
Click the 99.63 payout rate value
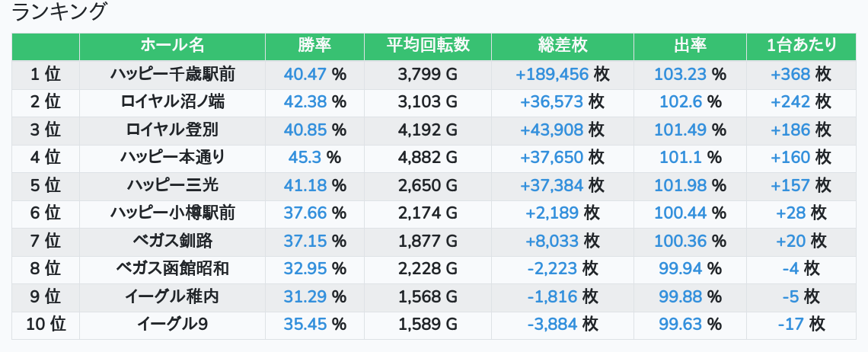[x=680, y=324]
